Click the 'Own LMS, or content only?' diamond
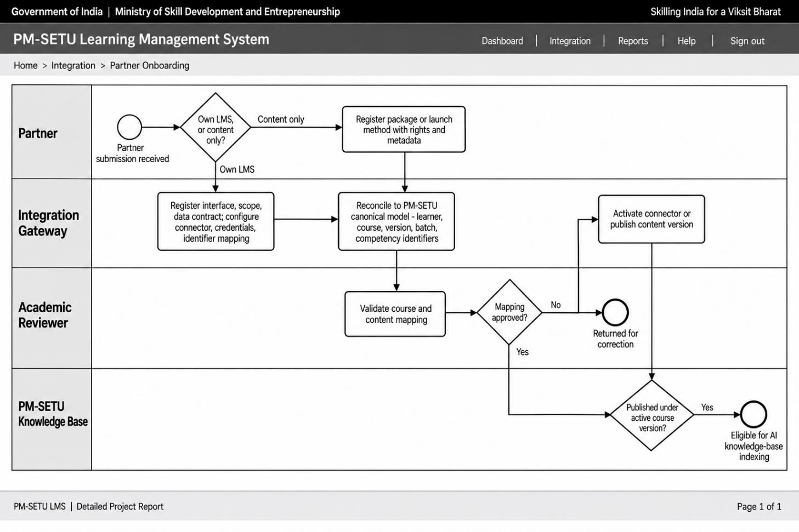 [x=216, y=127]
